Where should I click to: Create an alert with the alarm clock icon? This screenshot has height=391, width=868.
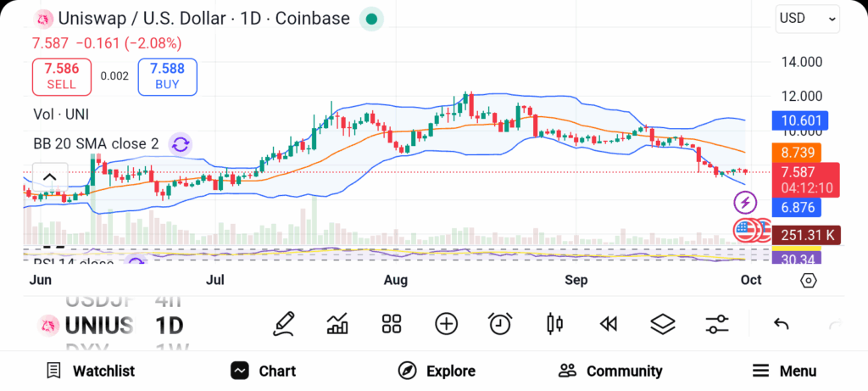point(500,323)
